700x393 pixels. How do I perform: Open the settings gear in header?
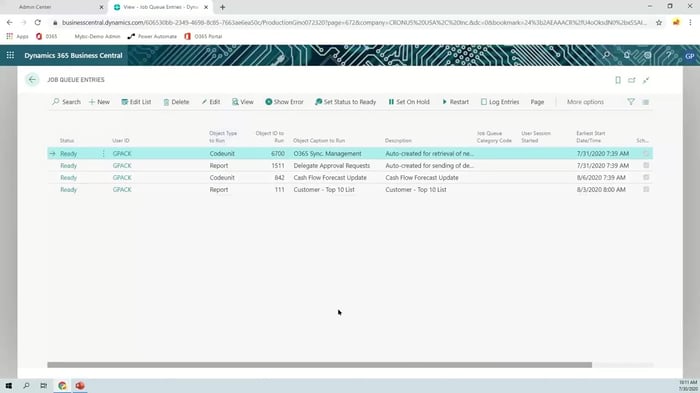click(647, 55)
